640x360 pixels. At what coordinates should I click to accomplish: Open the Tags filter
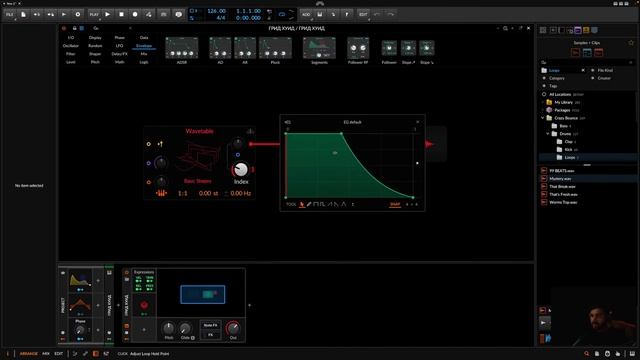point(553,86)
